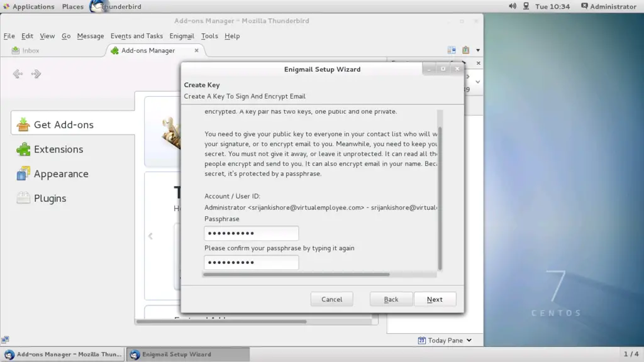Open the calendar tab icon in Thunderbird's tab bar
The height and width of the screenshot is (362, 644).
pyautogui.click(x=452, y=50)
